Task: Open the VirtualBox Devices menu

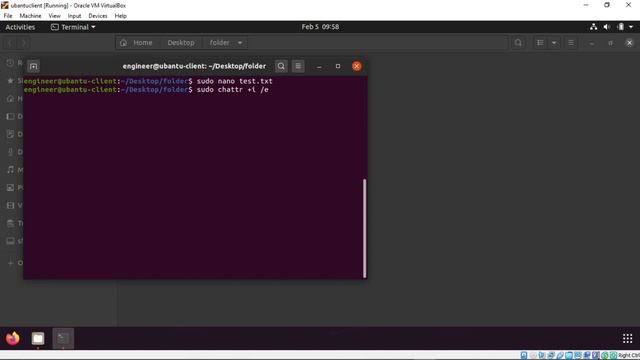Action: pyautogui.click(x=98, y=16)
